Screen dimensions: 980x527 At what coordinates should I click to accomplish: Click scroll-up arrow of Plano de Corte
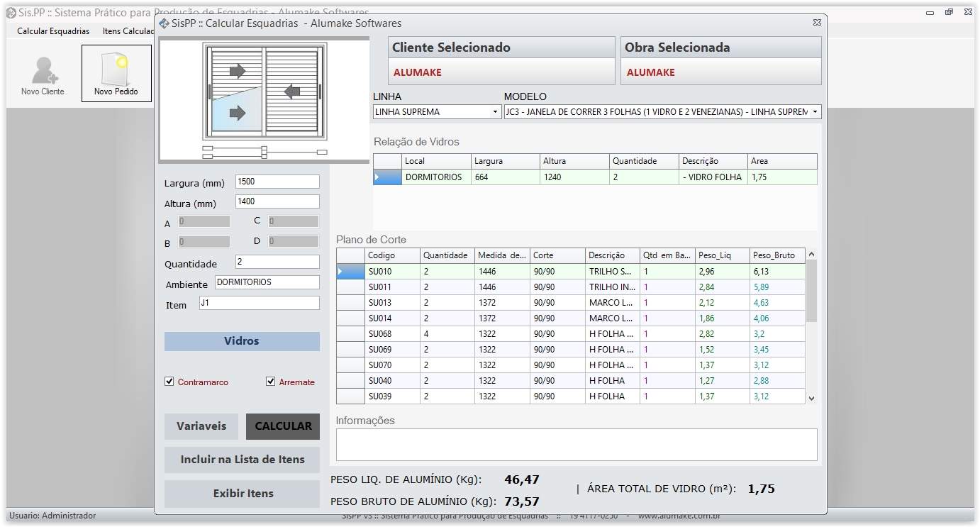tap(812, 254)
